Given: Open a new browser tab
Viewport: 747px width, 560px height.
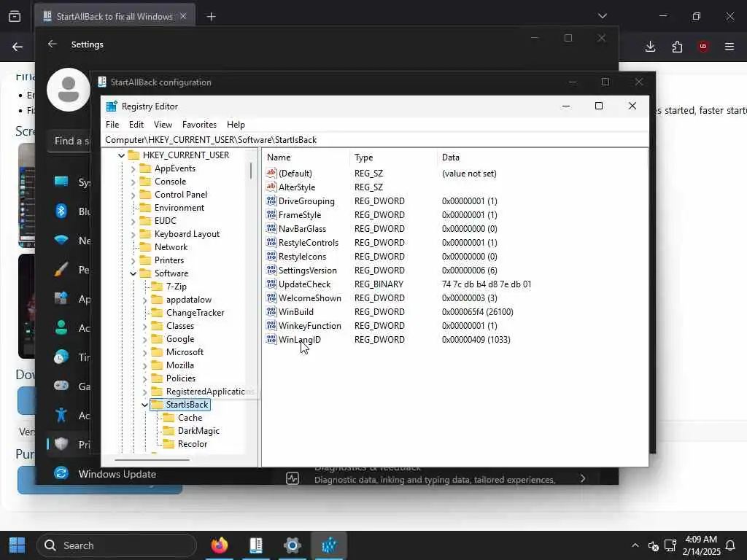Looking at the screenshot, I should (x=211, y=17).
